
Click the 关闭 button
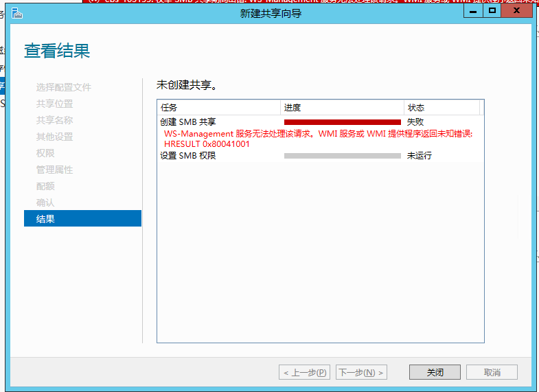click(x=435, y=372)
